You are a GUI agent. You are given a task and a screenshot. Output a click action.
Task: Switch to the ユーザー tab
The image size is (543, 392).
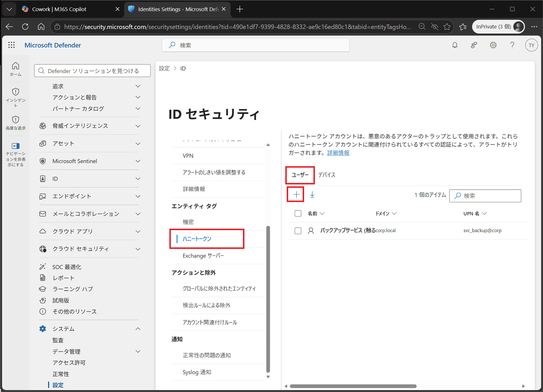300,175
